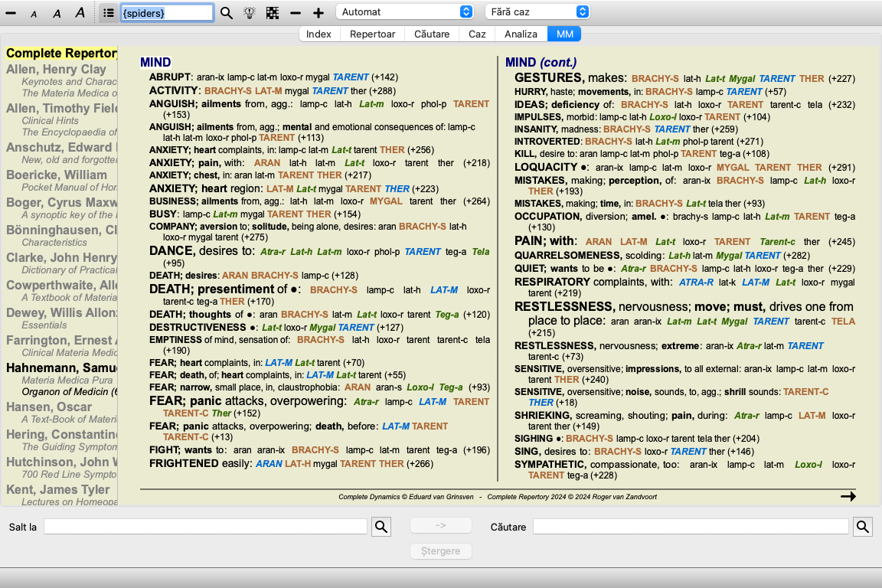Open the Automat dropdown
This screenshot has height=588, width=882.
coord(405,11)
